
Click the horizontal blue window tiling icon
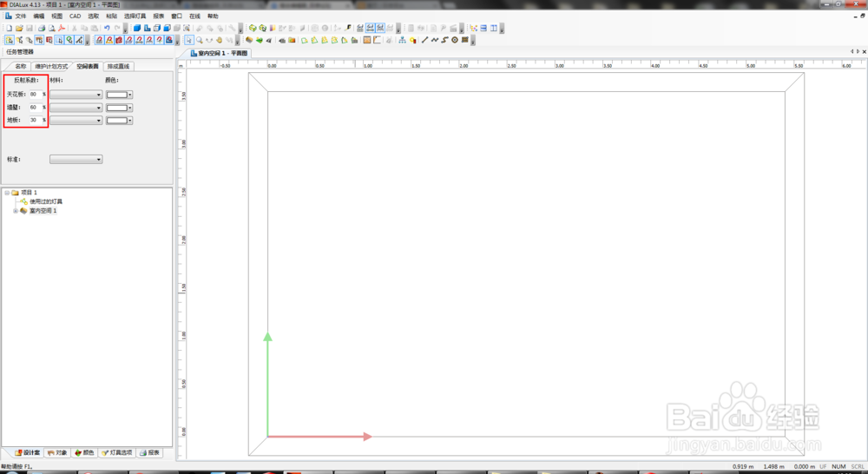483,28
